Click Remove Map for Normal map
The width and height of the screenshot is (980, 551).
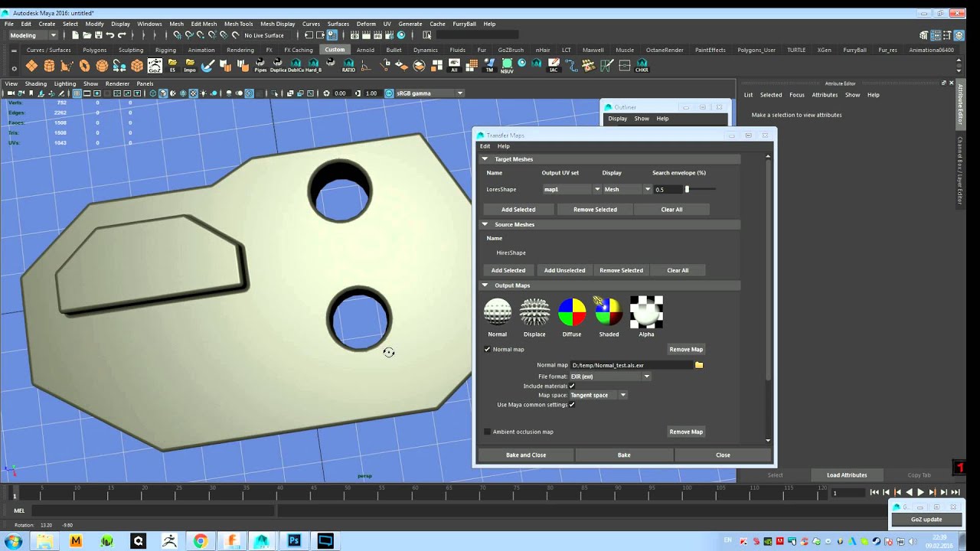pyautogui.click(x=686, y=350)
